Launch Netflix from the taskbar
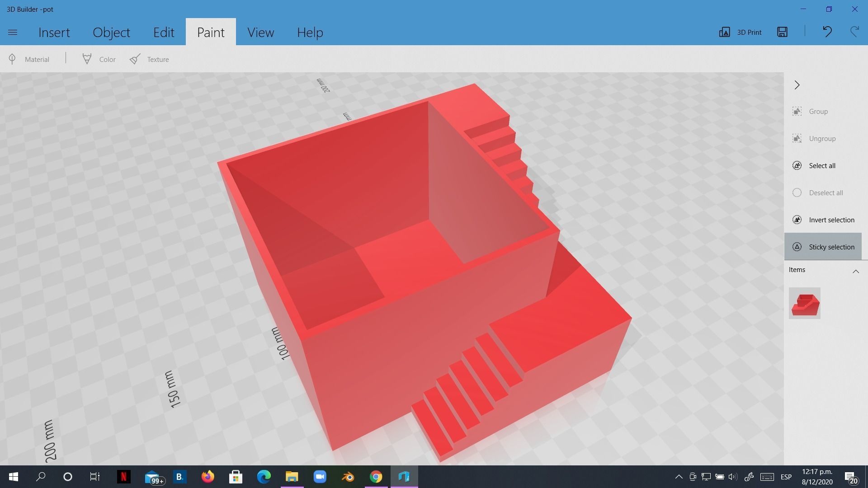 pos(123,477)
